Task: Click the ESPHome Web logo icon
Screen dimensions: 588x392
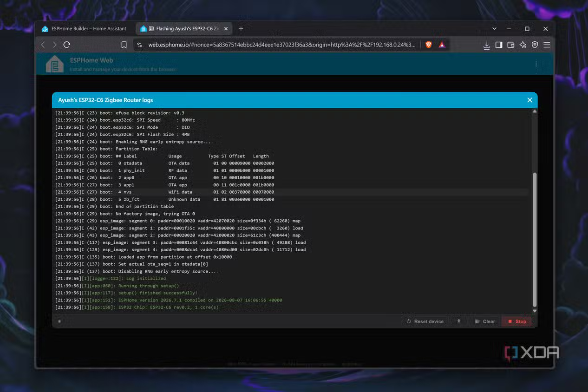Action: tap(55, 64)
